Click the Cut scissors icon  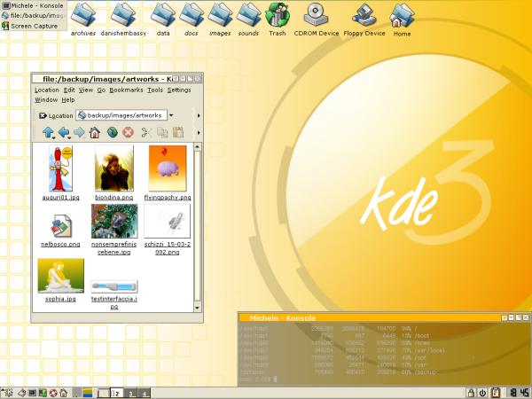pos(146,132)
